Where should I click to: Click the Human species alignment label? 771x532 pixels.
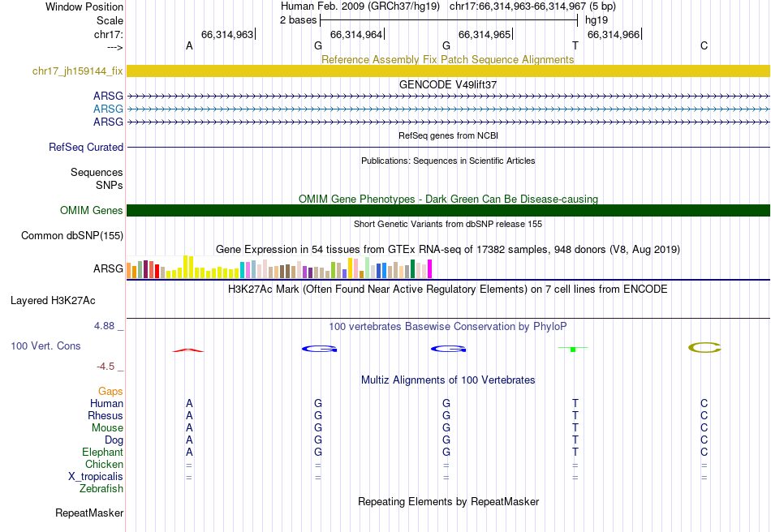coord(106,403)
